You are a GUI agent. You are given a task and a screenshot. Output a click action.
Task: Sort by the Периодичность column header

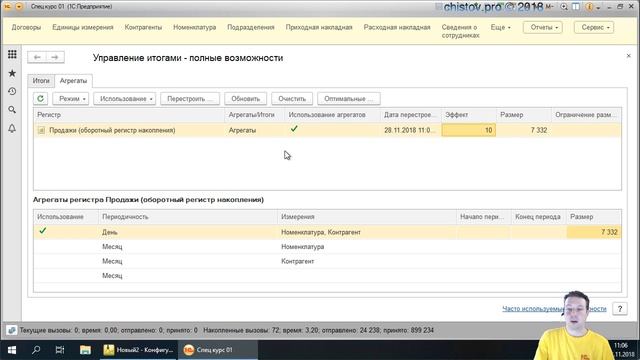pyautogui.click(x=188, y=217)
